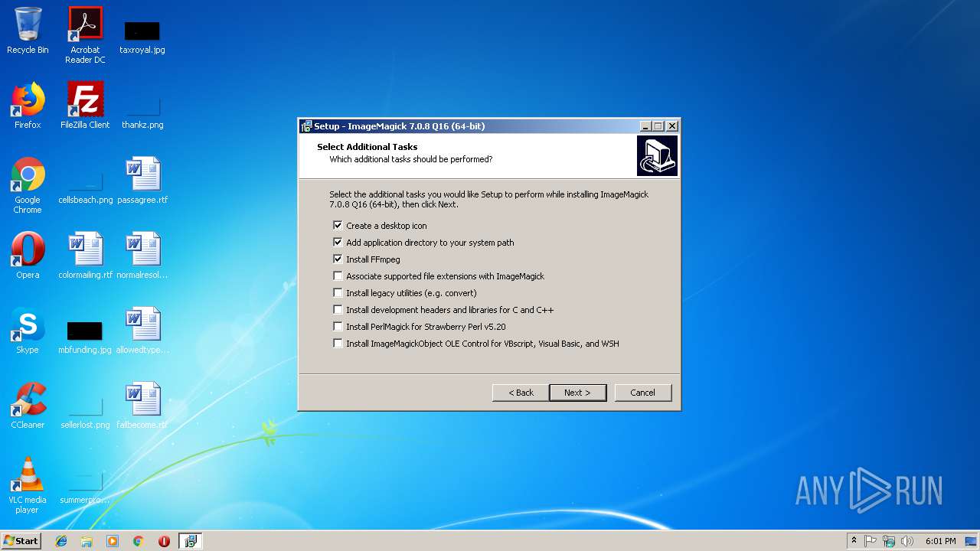Launch Firefox from the desktop
The height and width of the screenshot is (551, 980).
(x=28, y=105)
